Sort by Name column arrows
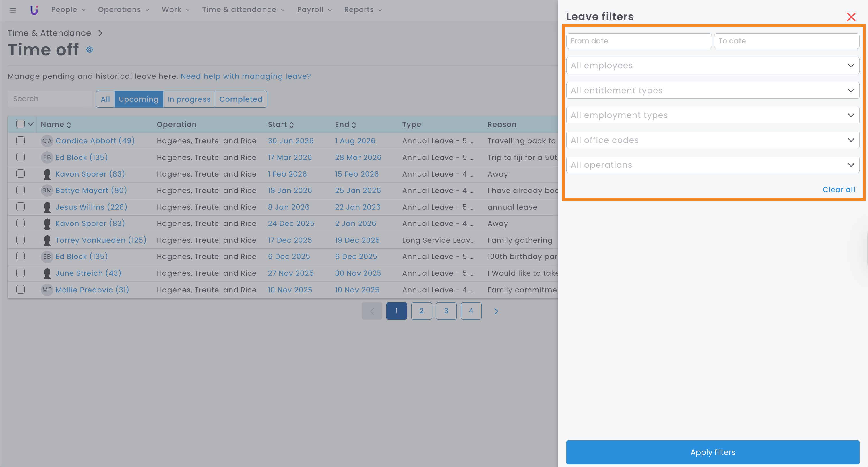 coord(69,125)
